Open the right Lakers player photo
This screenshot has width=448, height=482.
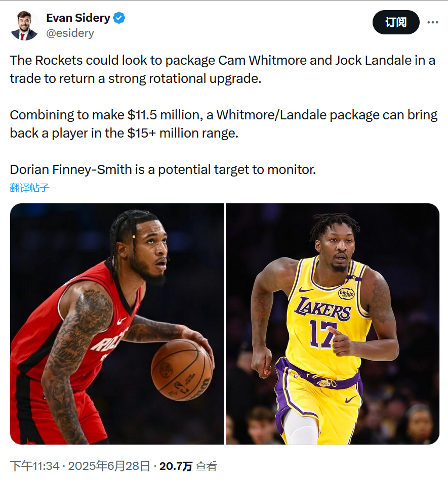(333, 324)
